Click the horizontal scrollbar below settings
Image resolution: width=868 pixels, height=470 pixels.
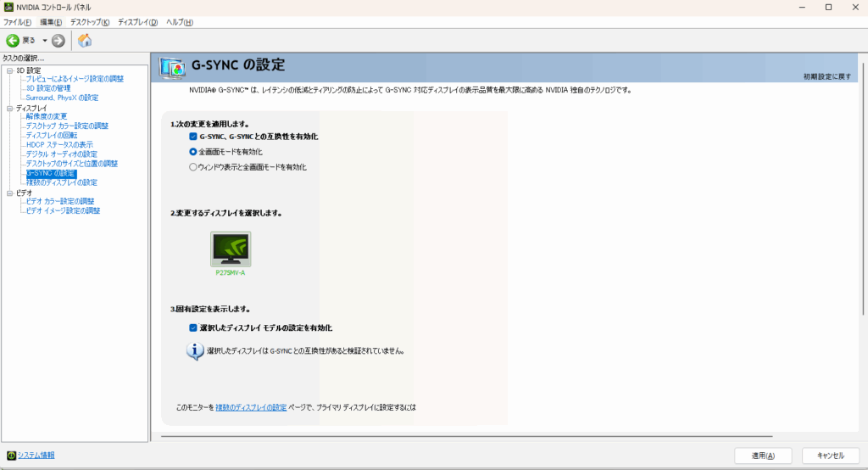(467, 436)
